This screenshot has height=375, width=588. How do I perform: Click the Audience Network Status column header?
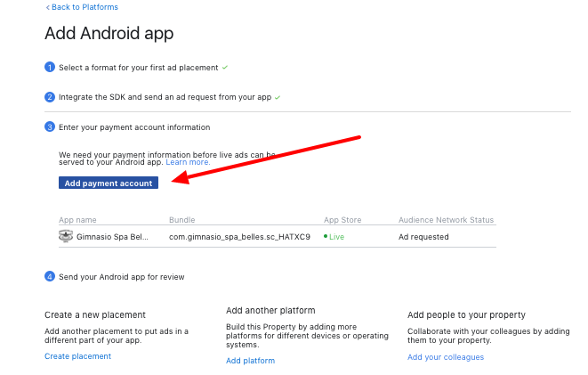[x=446, y=220]
